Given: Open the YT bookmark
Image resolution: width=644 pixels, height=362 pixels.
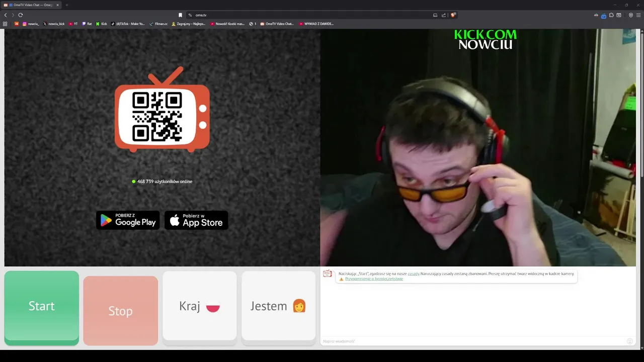Looking at the screenshot, I should [73, 24].
